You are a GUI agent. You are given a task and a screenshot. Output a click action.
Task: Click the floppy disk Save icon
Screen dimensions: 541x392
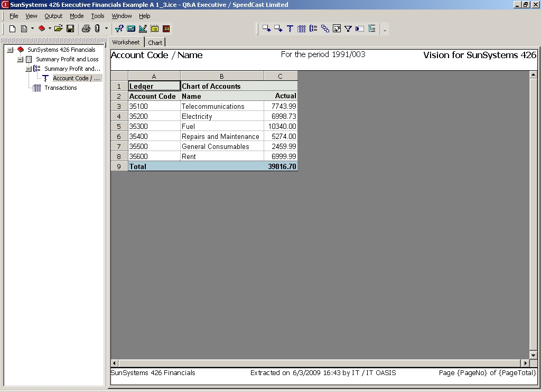(70, 29)
